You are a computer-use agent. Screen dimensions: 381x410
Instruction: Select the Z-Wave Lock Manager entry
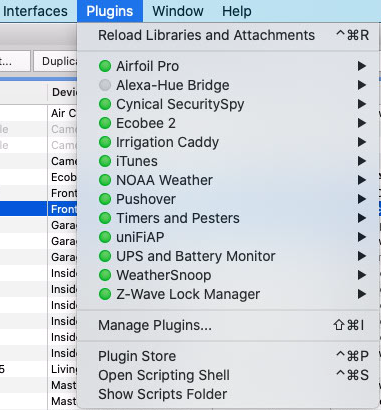[228, 294]
